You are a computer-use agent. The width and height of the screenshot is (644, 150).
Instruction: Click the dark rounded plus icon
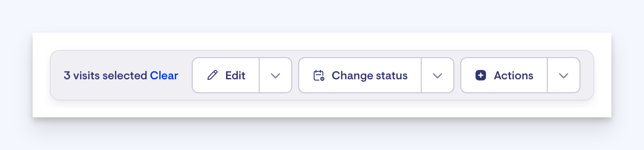(481, 75)
